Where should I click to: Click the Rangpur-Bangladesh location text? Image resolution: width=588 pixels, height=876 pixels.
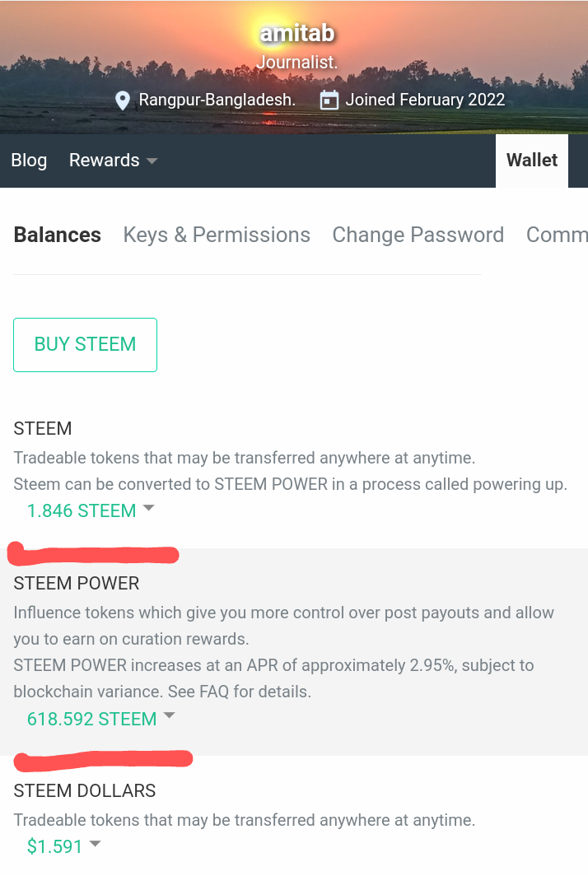[x=217, y=100]
